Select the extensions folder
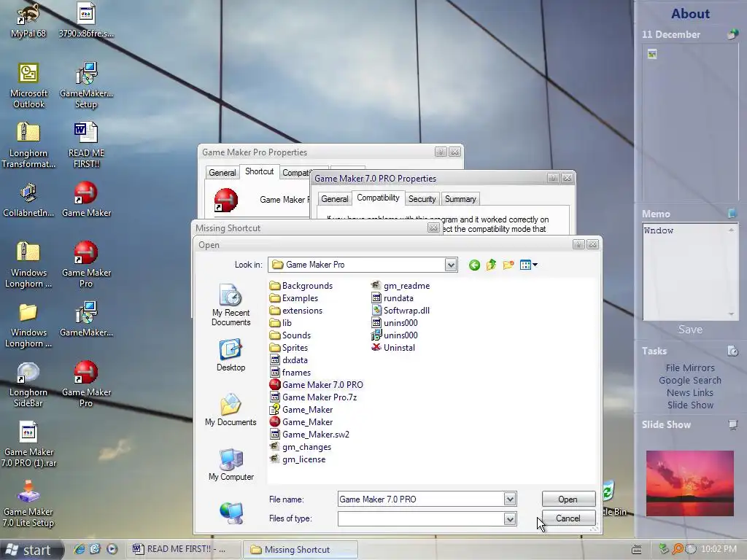This screenshot has height=560, width=747. coord(296,311)
